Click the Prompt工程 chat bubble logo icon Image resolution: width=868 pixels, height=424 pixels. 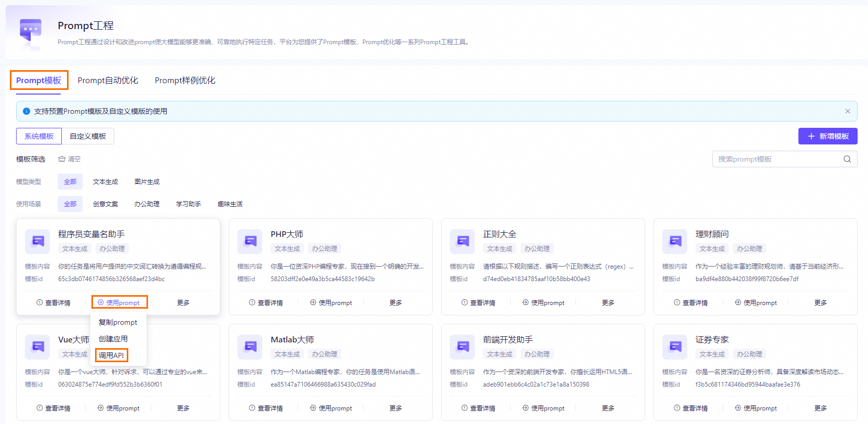click(31, 31)
